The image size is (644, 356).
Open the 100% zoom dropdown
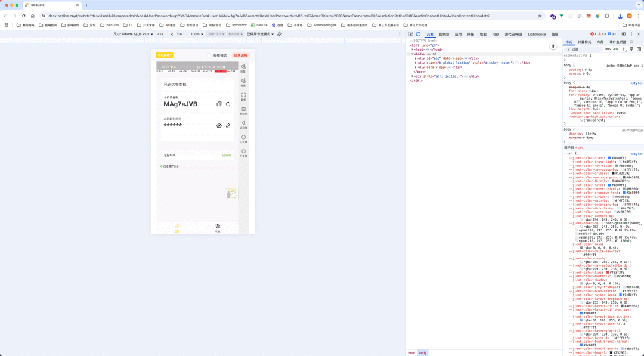point(197,35)
